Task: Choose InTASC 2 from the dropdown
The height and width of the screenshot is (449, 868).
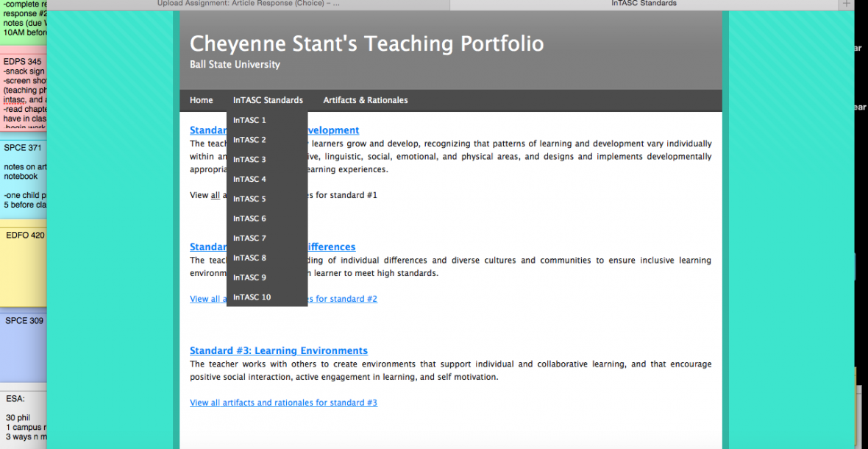Action: 250,140
